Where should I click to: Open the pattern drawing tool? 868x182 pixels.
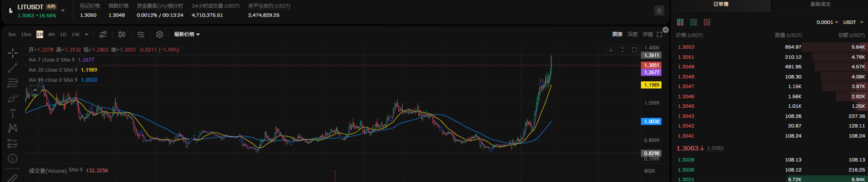(x=13, y=128)
